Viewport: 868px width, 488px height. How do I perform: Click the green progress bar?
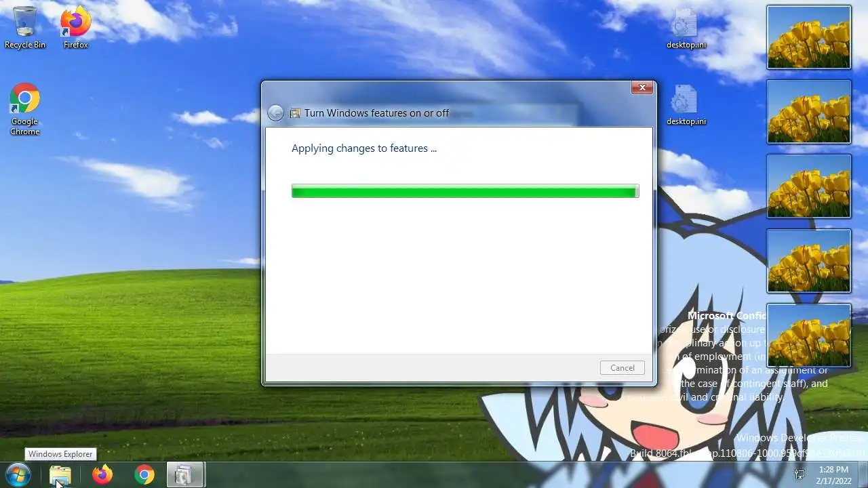[x=465, y=192]
